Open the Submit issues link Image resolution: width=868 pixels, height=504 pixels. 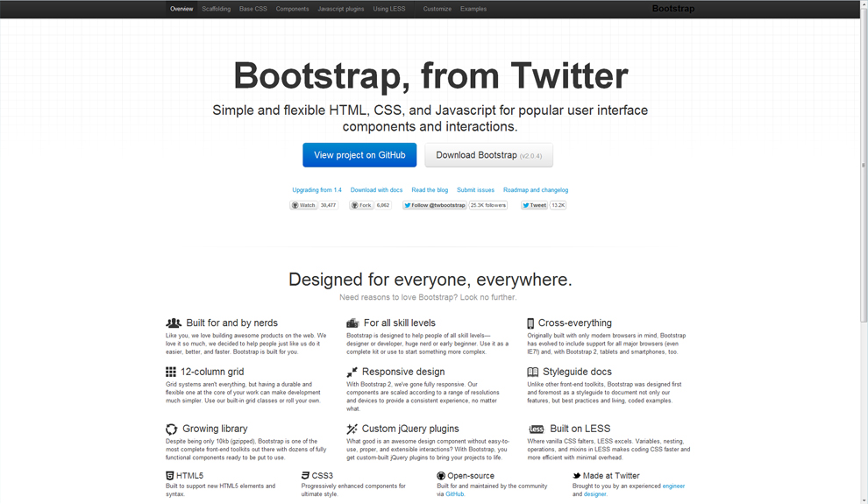coord(475,189)
